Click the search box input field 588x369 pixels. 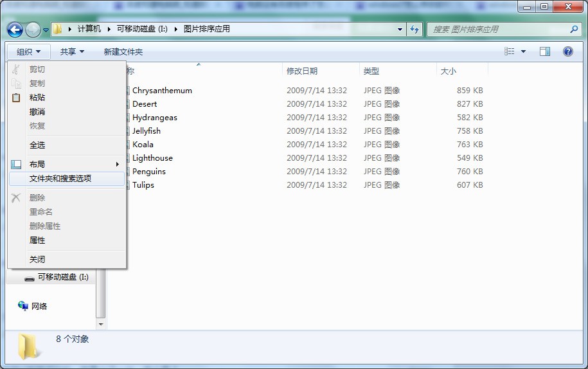tap(498, 30)
